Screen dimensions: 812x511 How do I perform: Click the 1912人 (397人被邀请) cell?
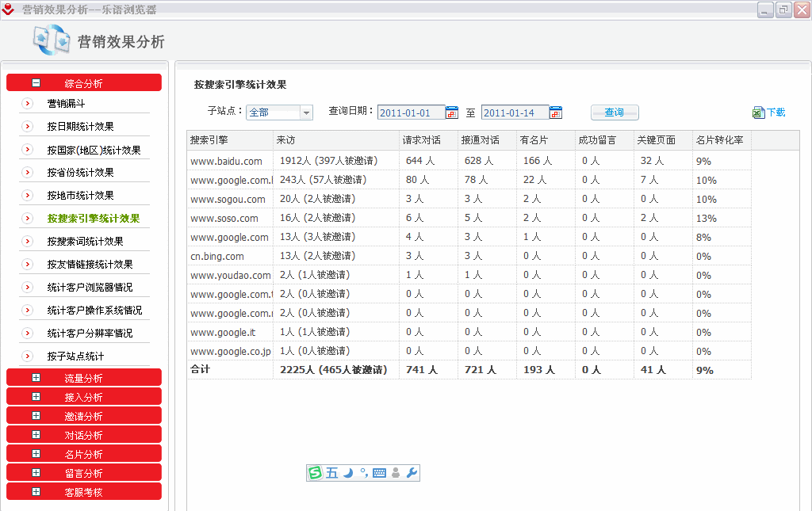(x=336, y=161)
